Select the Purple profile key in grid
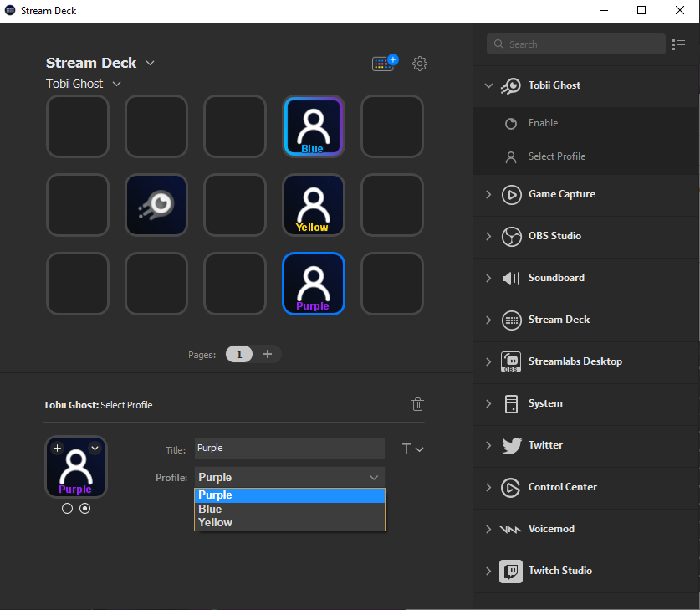The width and height of the screenshot is (700, 610). click(x=314, y=284)
